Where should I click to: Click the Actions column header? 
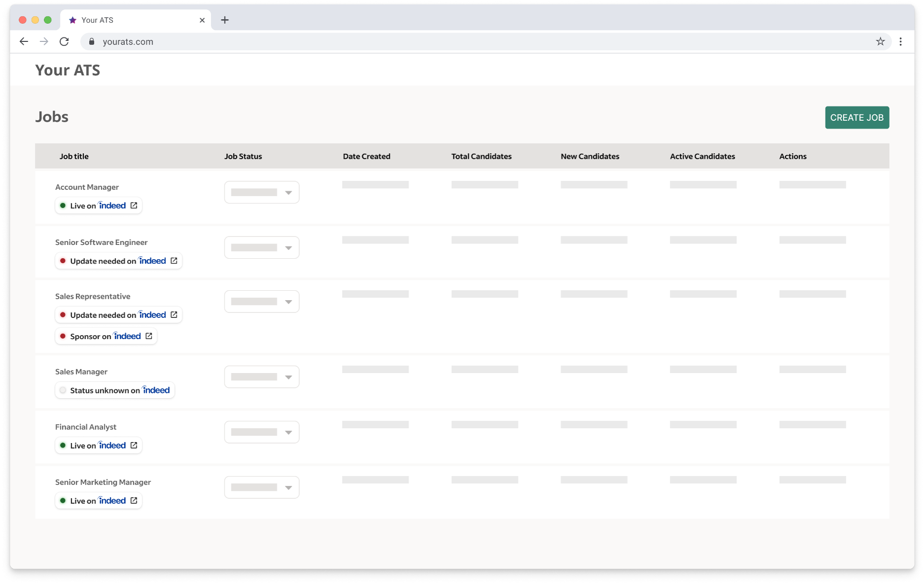click(793, 156)
